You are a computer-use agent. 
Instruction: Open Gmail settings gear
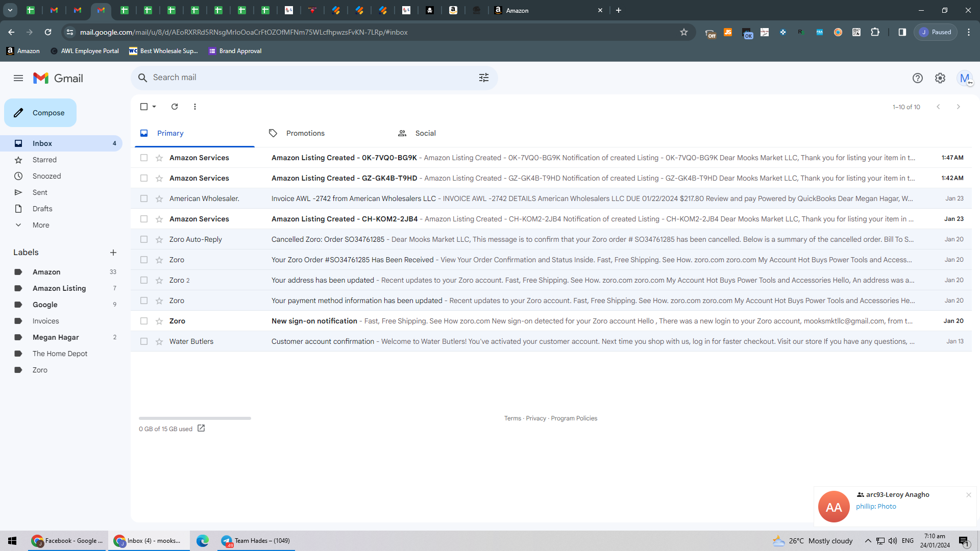point(940,78)
